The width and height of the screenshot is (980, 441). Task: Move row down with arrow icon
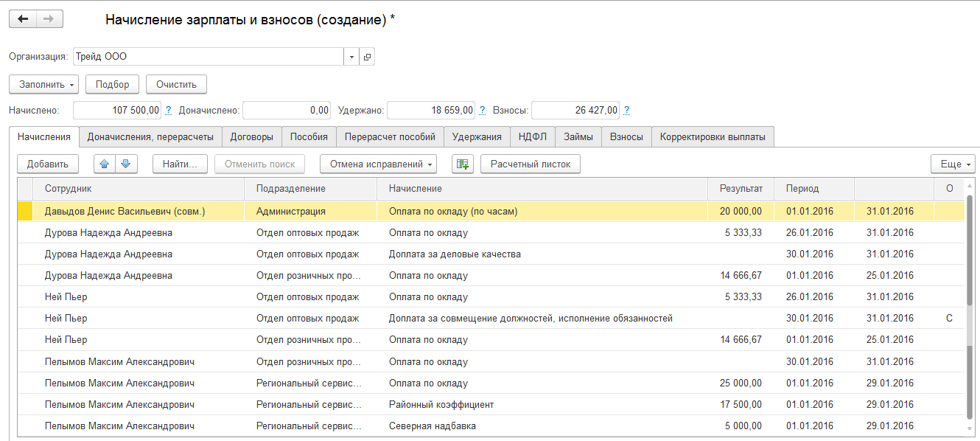click(x=126, y=164)
